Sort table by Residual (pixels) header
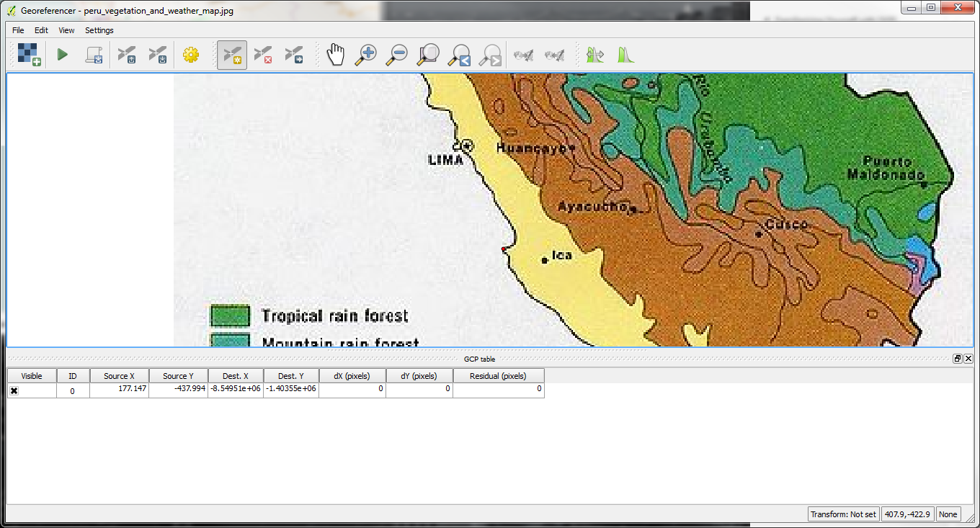This screenshot has width=980, height=528. point(498,376)
